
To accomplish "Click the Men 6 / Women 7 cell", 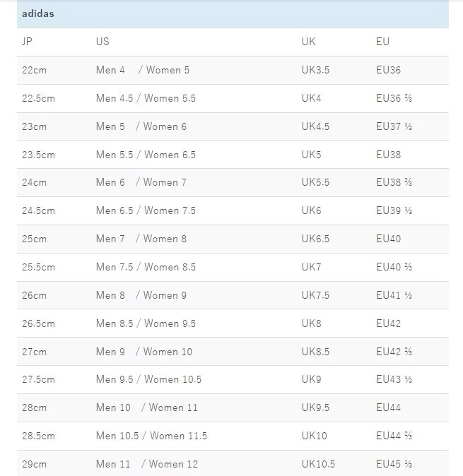I will coord(141,182).
